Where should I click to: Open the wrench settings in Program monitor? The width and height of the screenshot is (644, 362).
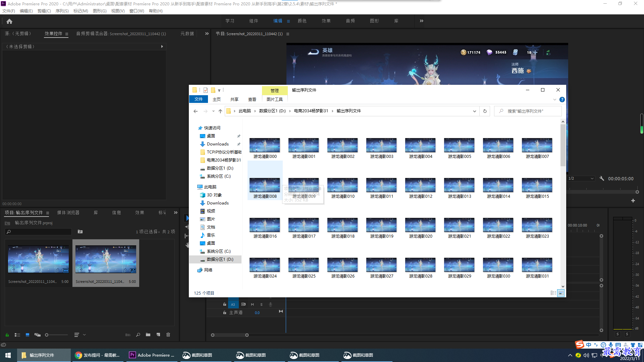(x=602, y=179)
